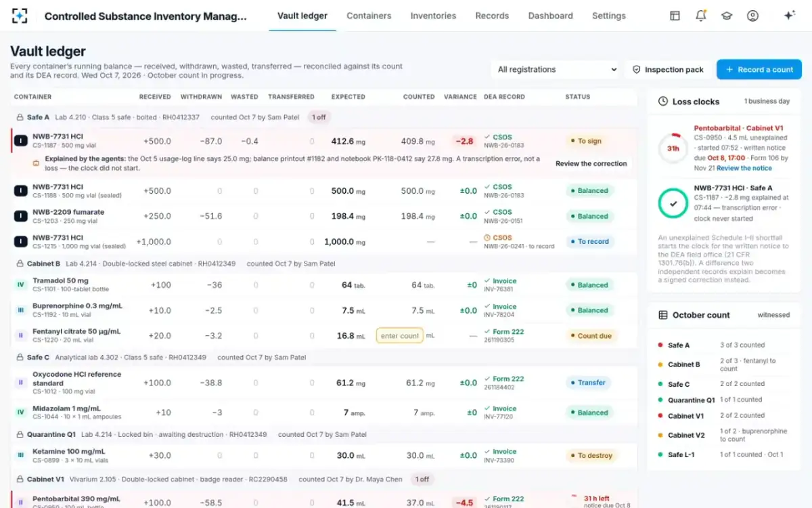
Task: Click schedule I badge for CS-1187
Action: [21, 141]
